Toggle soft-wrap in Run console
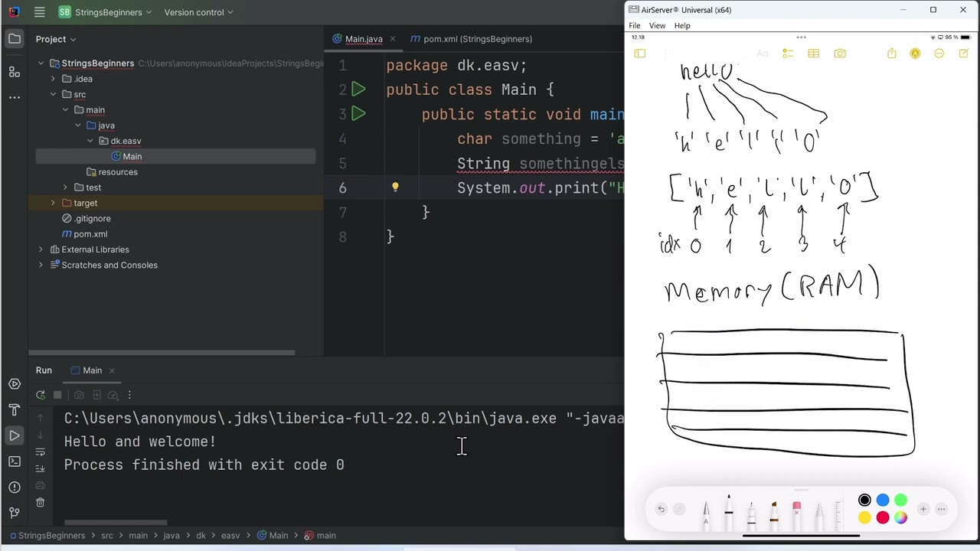Viewport: 980px width, 551px height. 41,452
